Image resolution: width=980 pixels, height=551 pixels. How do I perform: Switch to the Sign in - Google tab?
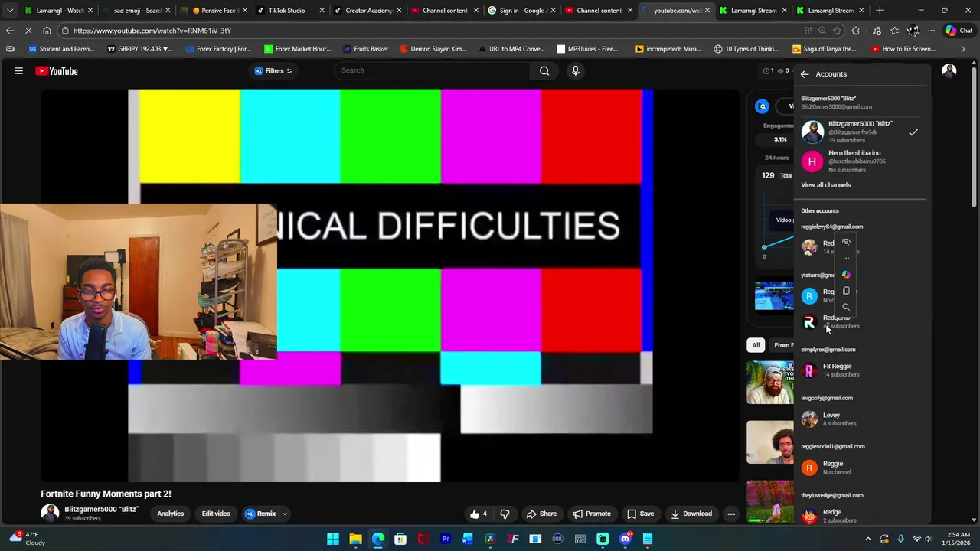tap(521, 11)
